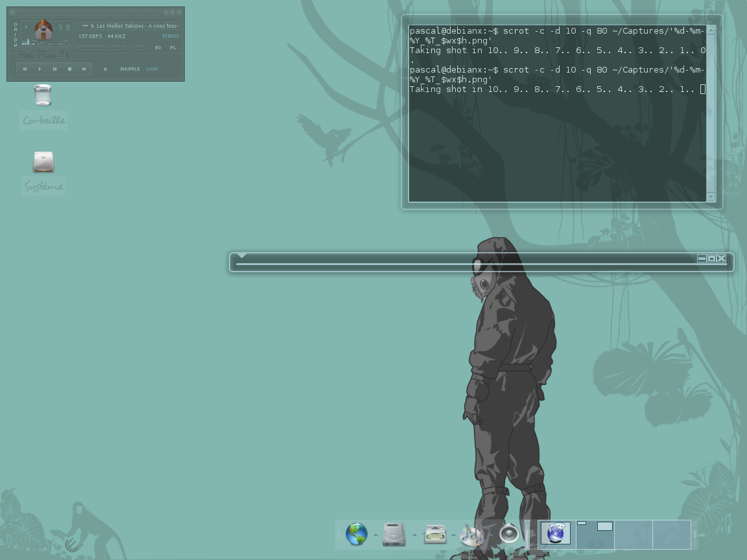Open the hard drive icon in the panel
Screen dimensions: 747x560
[x=394, y=534]
